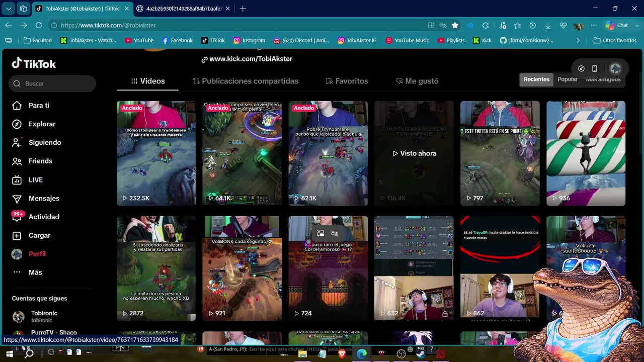Open the www.kick.com/TobiAkster link

(247, 59)
